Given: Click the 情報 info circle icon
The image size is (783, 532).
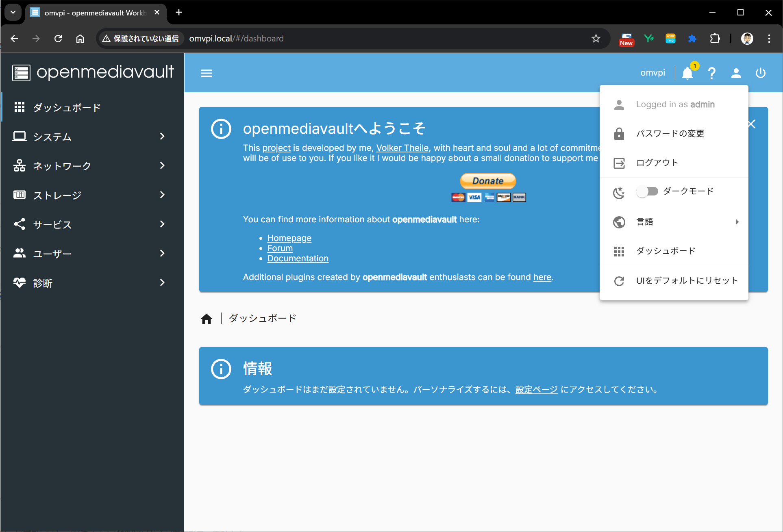Looking at the screenshot, I should [221, 369].
